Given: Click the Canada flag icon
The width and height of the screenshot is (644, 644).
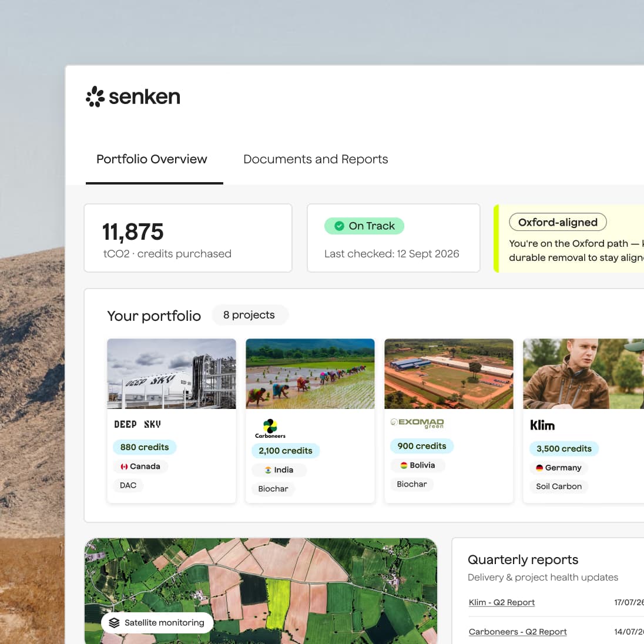Looking at the screenshot, I should click(124, 467).
